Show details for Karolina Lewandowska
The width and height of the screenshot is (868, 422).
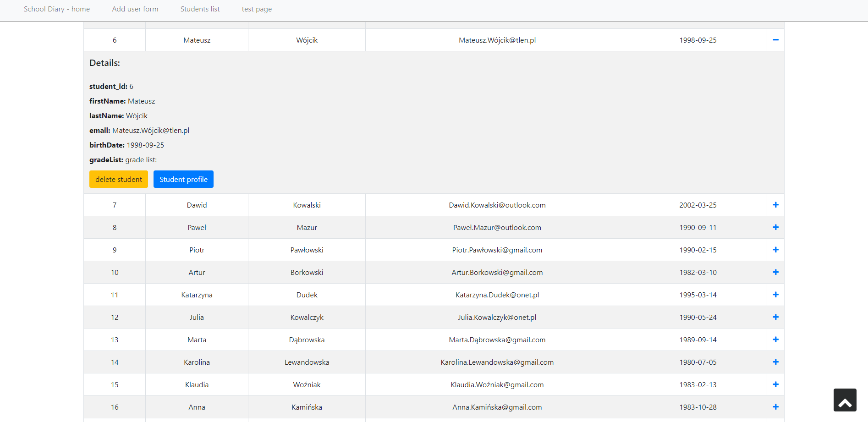[775, 362]
